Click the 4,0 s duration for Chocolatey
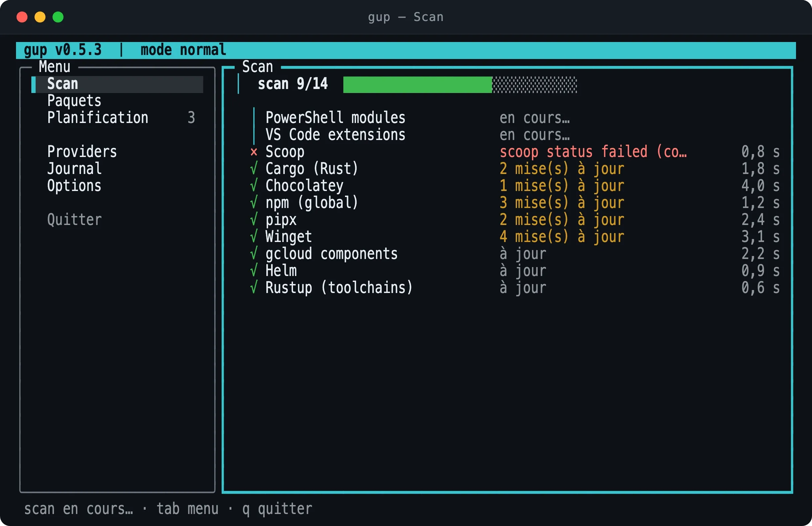 [760, 186]
